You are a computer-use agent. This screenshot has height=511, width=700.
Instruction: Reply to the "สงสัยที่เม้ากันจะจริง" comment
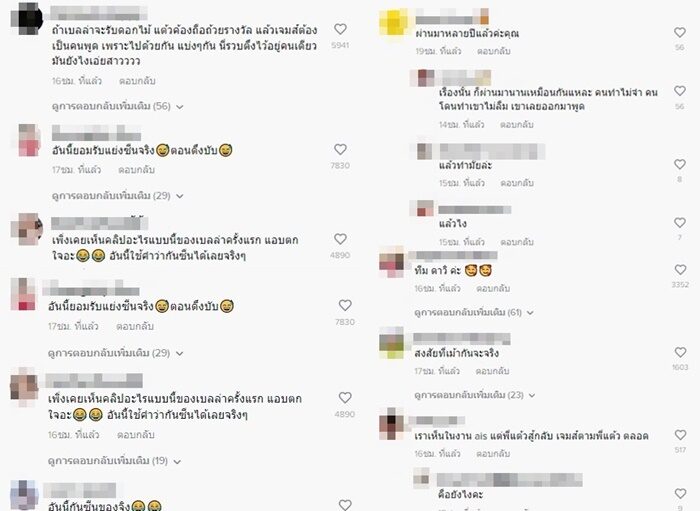(492, 371)
